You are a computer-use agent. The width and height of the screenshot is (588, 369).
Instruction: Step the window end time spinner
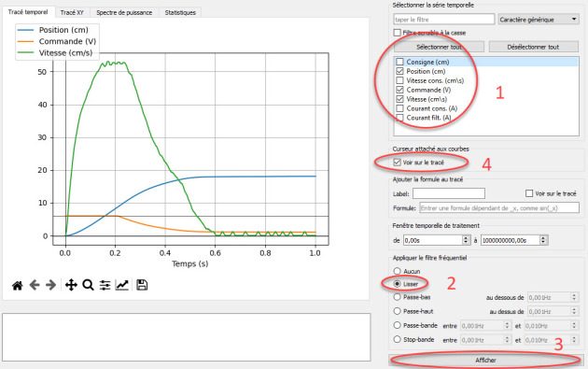544,240
